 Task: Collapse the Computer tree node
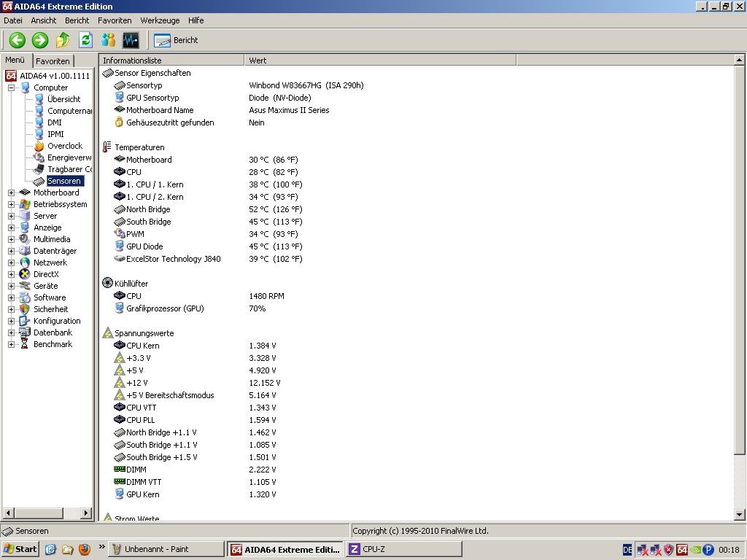point(11,87)
